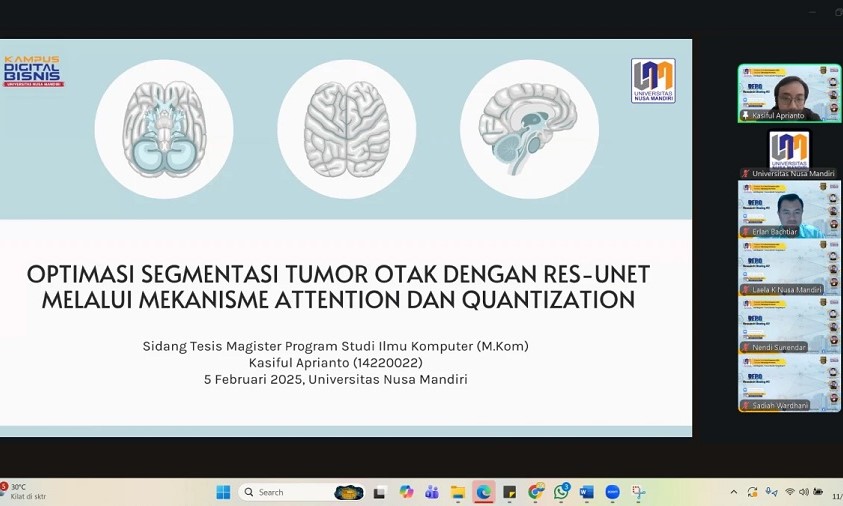
Task: Open the Sticky Notes taskbar app
Action: (x=510, y=492)
